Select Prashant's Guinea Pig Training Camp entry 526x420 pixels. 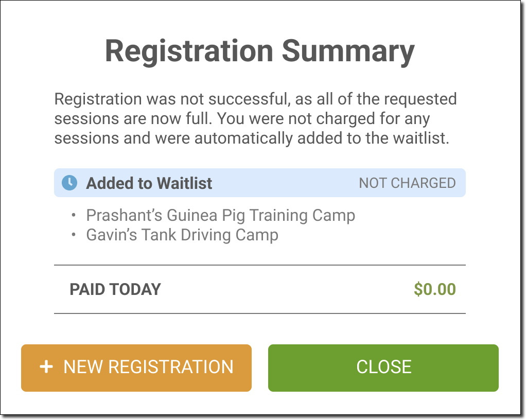220,215
